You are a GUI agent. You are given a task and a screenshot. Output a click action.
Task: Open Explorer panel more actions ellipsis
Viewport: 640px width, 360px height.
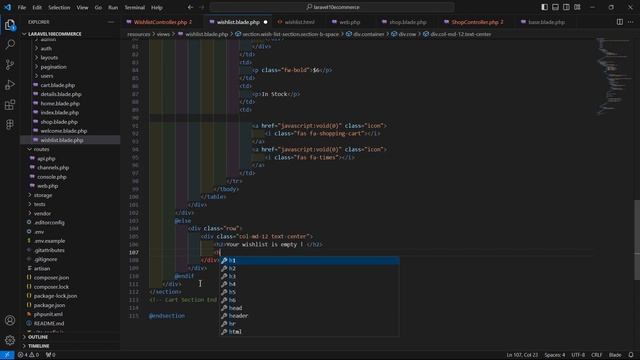(x=111, y=22)
